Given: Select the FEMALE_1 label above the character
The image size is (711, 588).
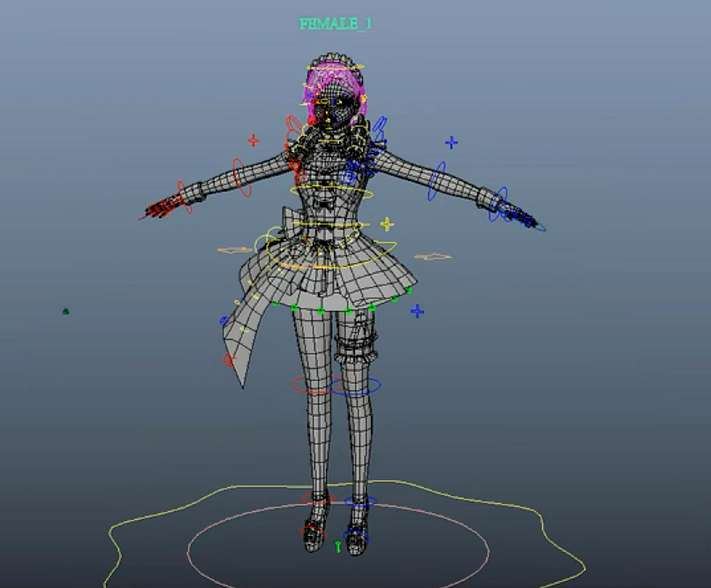Looking at the screenshot, I should 335,24.
